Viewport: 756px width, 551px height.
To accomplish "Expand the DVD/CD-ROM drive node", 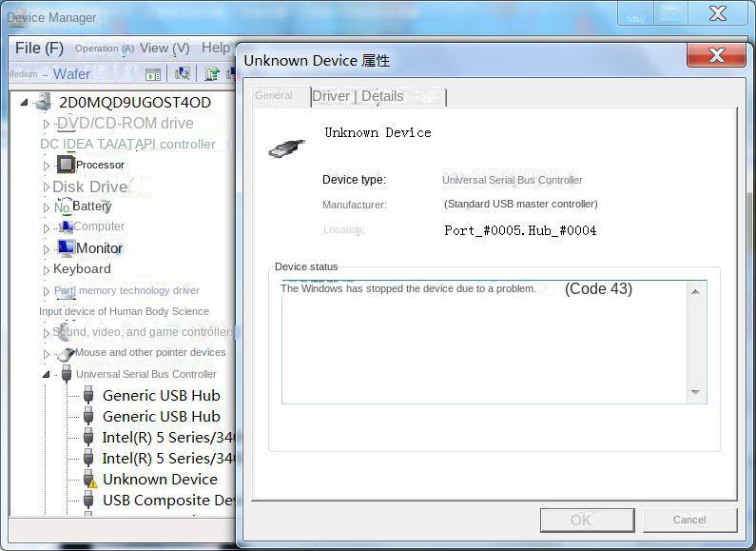I will (x=46, y=124).
